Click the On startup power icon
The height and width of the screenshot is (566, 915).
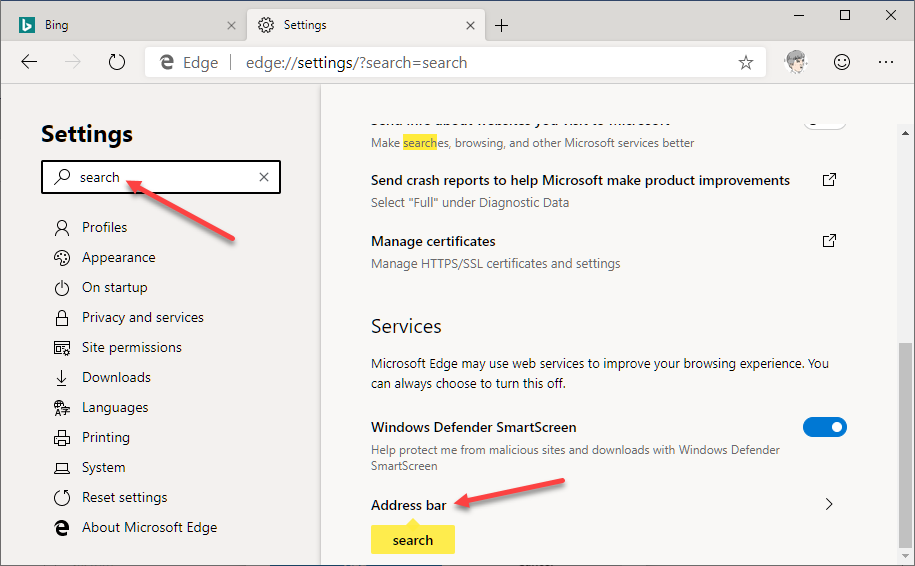coord(62,288)
